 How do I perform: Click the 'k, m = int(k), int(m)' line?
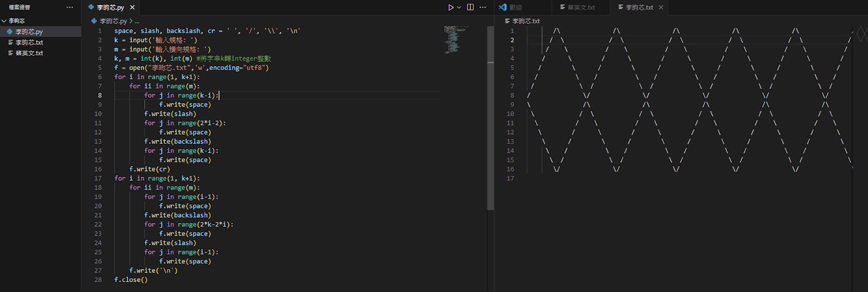pos(193,59)
